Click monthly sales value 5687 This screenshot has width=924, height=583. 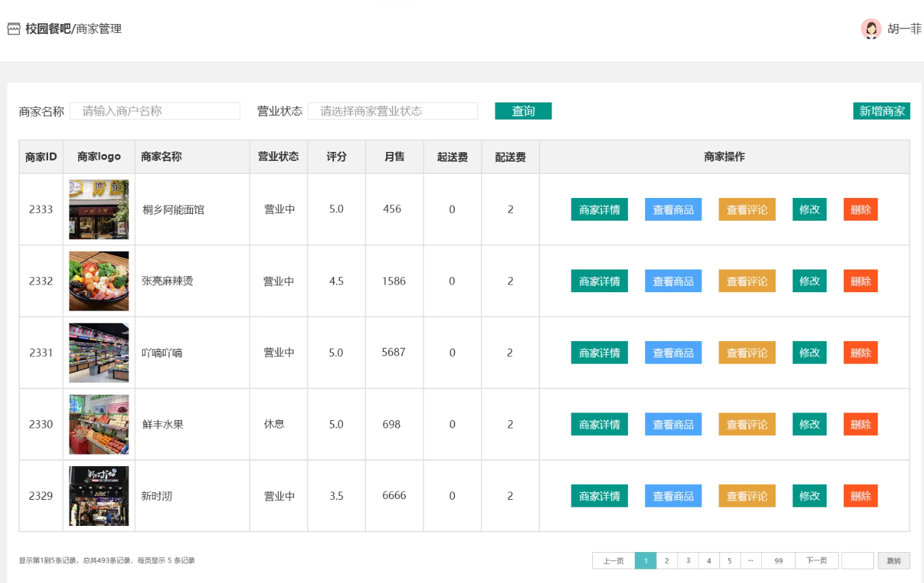[394, 353]
